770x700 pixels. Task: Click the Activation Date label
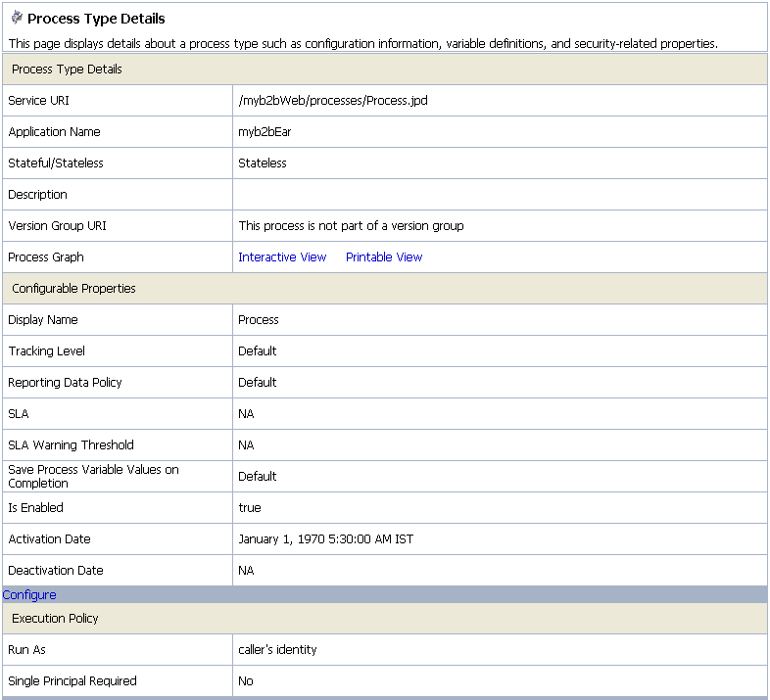point(49,539)
